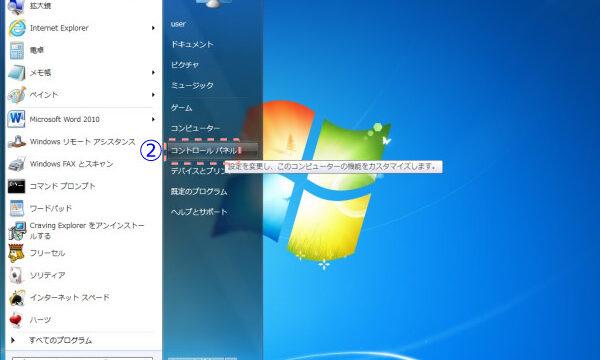Open the Windows FAX とスキャン icon
This screenshot has width=600, height=360.
point(17,164)
